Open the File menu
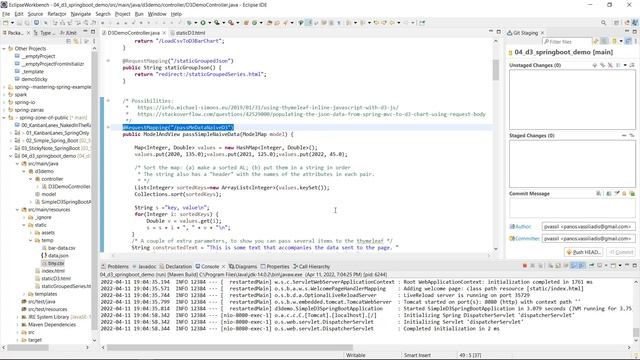 [x=6, y=14]
